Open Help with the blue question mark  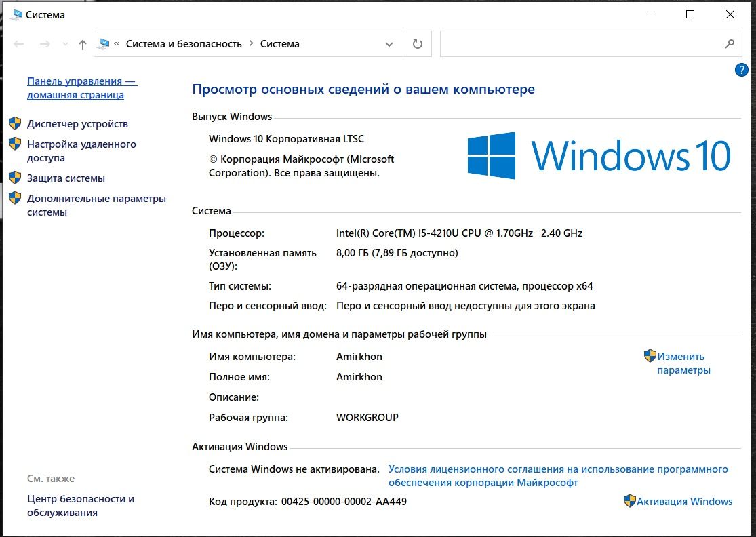coord(741,70)
